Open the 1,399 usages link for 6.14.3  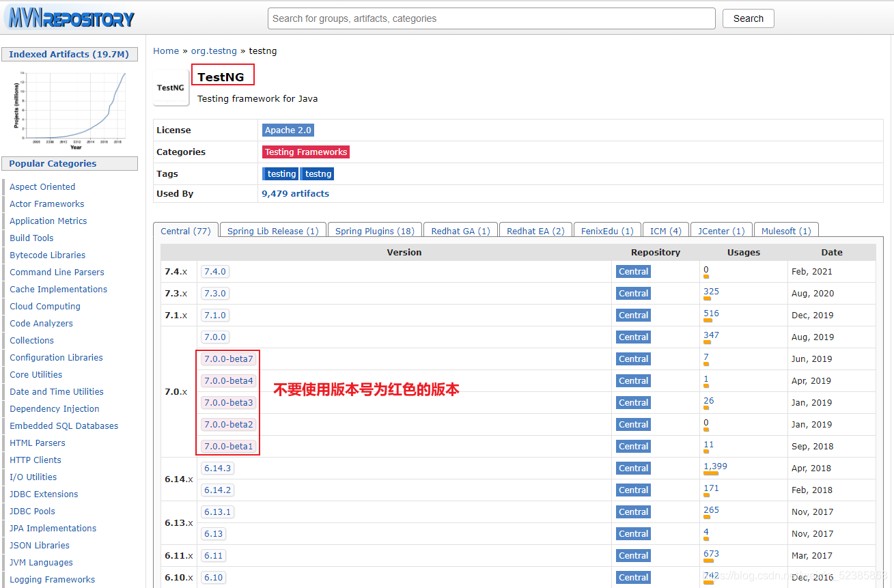715,466
